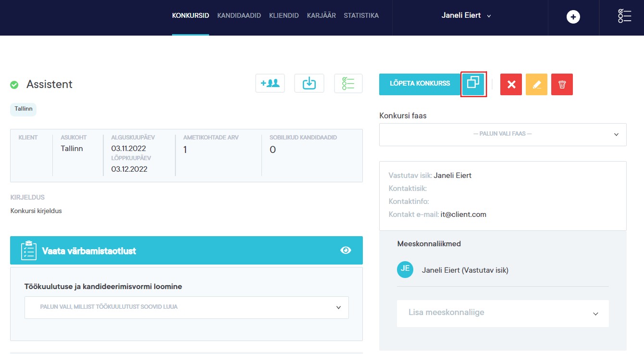Image resolution: width=644 pixels, height=354 pixels.
Task: Open the job ad type selection dropdown
Action: pos(186,307)
